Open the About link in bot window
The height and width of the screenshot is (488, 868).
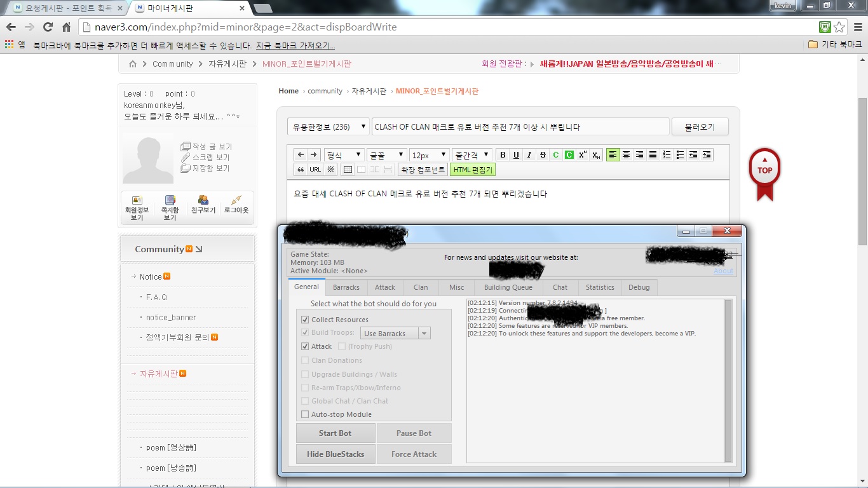723,271
